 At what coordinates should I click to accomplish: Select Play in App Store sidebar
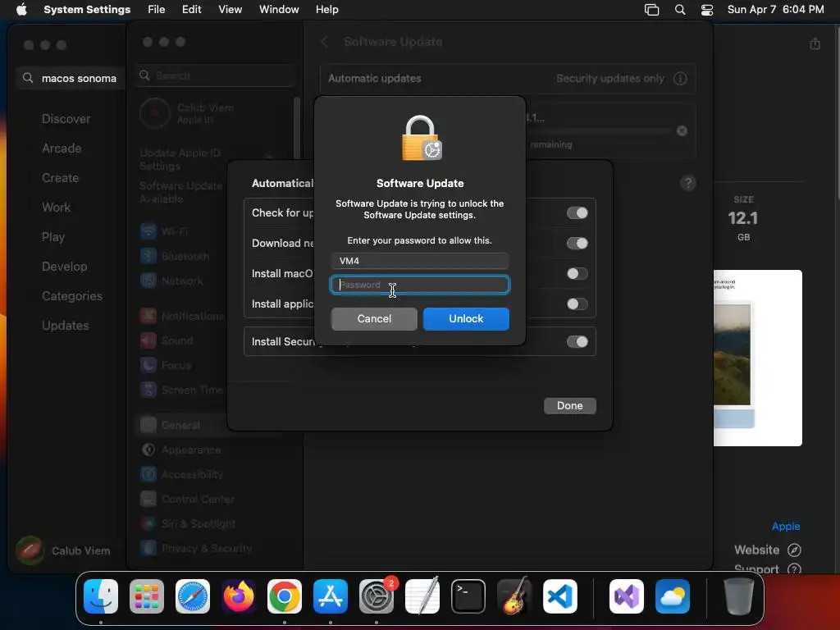(53, 237)
